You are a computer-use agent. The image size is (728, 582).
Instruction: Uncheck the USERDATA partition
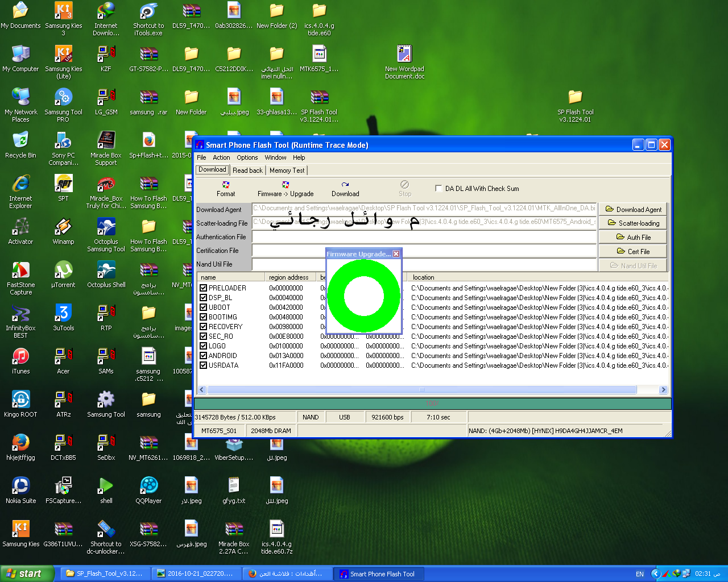[x=203, y=365]
